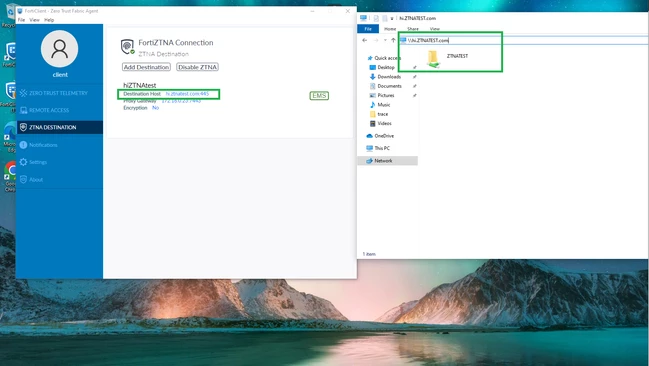Open Remote Access section
649x366 pixels.
[60, 110]
